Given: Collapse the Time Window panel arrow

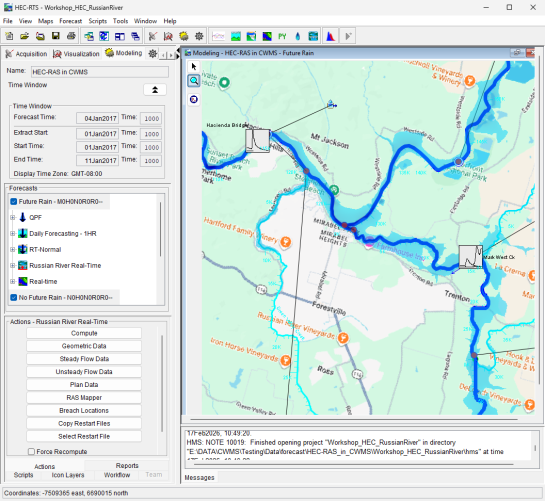Looking at the screenshot, I should tap(155, 90).
